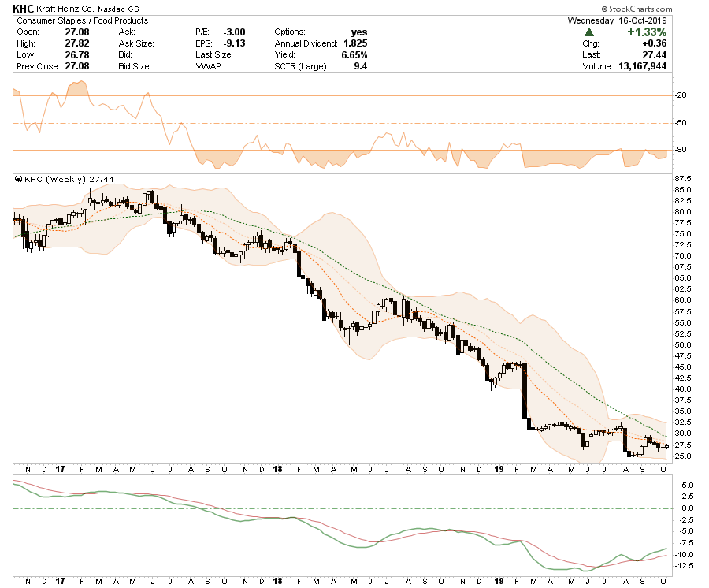Click the Yield value 6.65%

pos(354,54)
